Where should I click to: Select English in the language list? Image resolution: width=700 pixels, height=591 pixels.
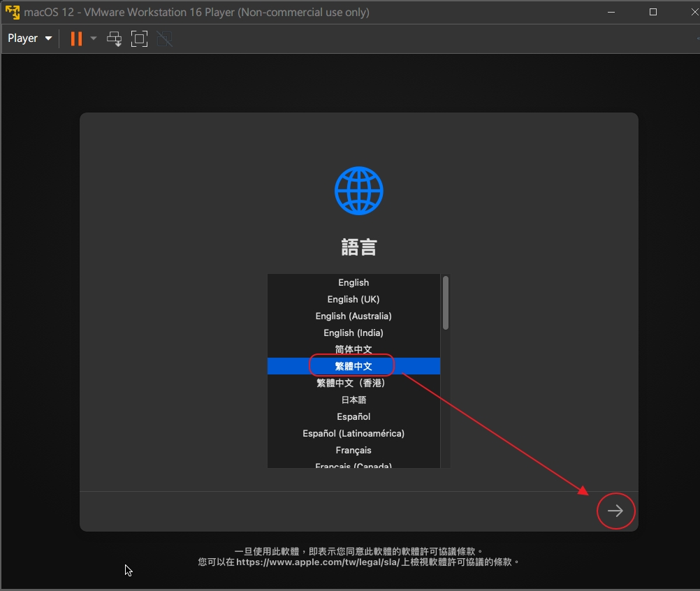pyautogui.click(x=353, y=282)
